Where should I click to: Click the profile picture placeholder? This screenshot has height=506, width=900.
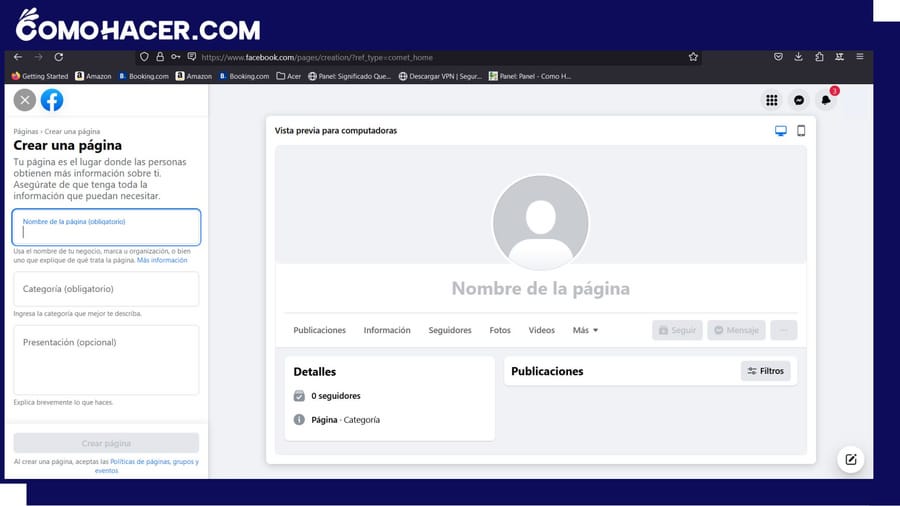[x=541, y=223]
